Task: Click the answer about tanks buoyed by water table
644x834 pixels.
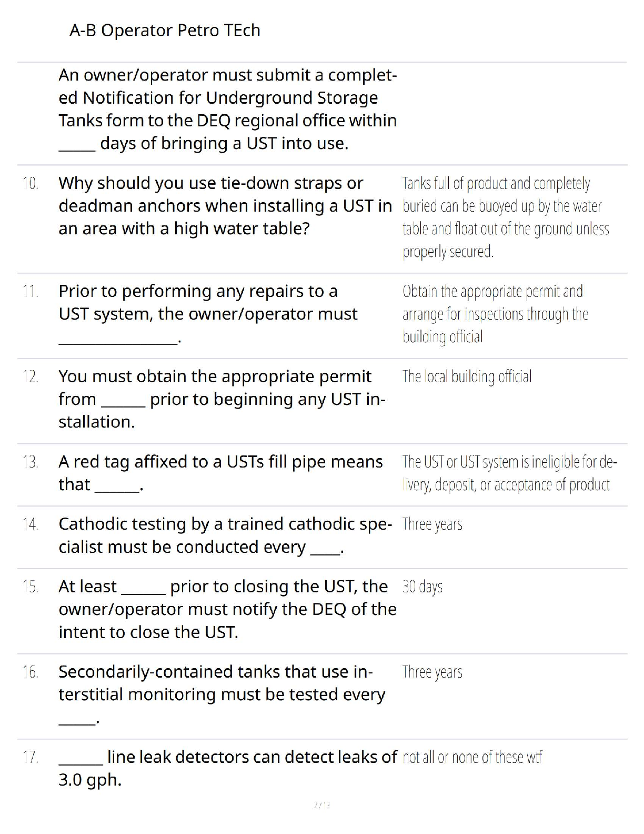Action: pyautogui.click(x=505, y=217)
